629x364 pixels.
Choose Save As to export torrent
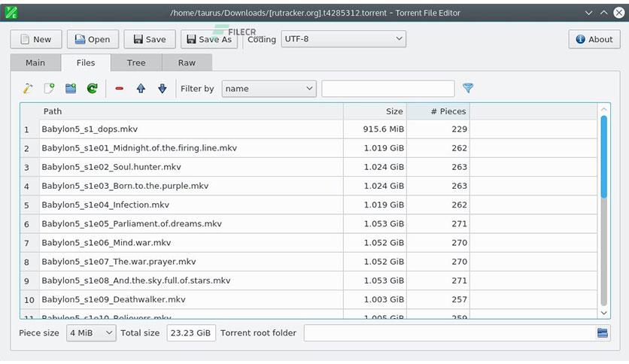point(209,39)
